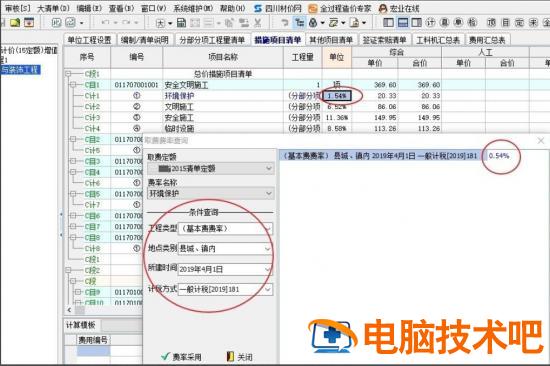Open the 窗口 menu

(x=153, y=8)
